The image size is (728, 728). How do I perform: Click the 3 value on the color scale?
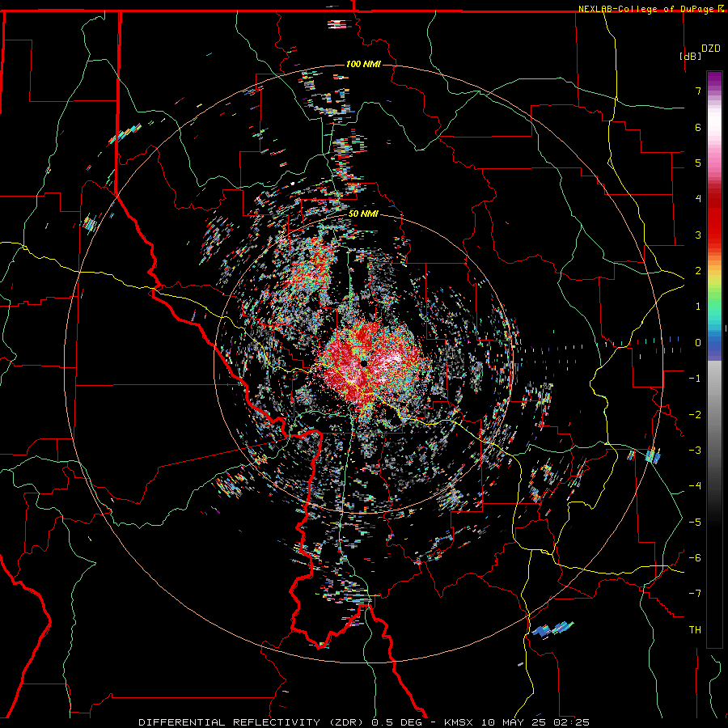coord(698,235)
